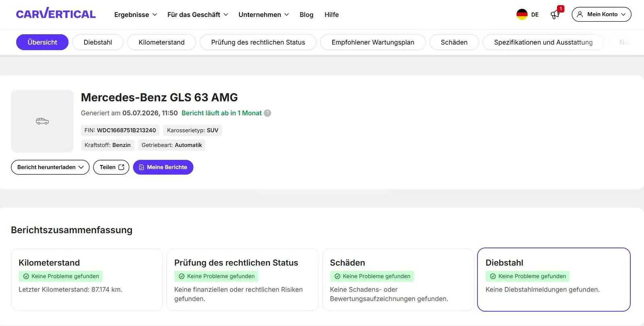
Task: Click the Meine Berichte button
Action: [163, 167]
